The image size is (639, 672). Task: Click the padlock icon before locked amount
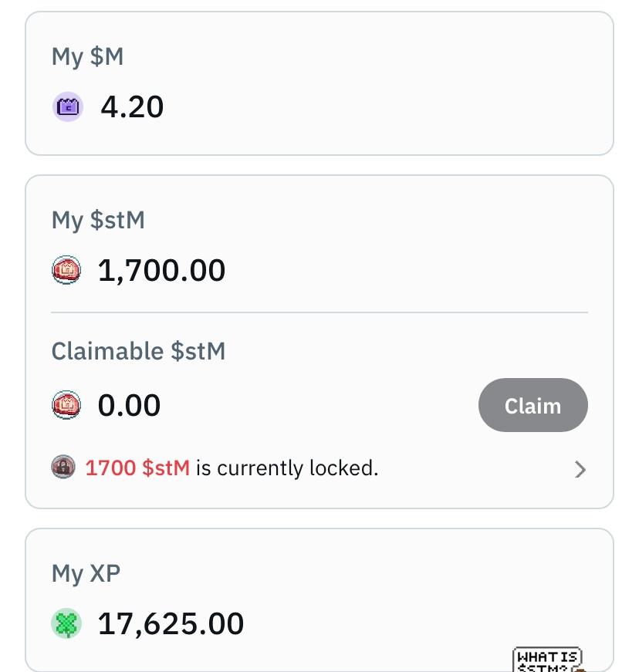point(63,467)
